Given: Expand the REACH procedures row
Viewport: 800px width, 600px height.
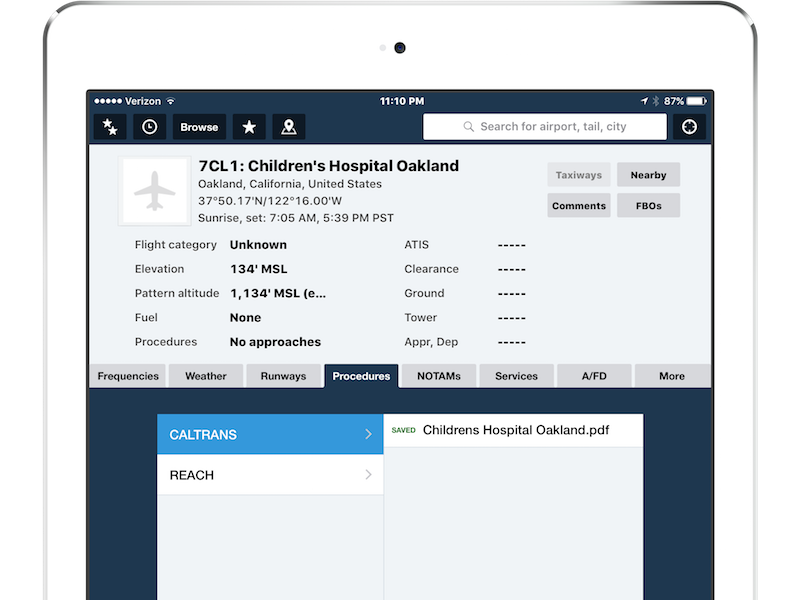Looking at the screenshot, I should coord(270,475).
